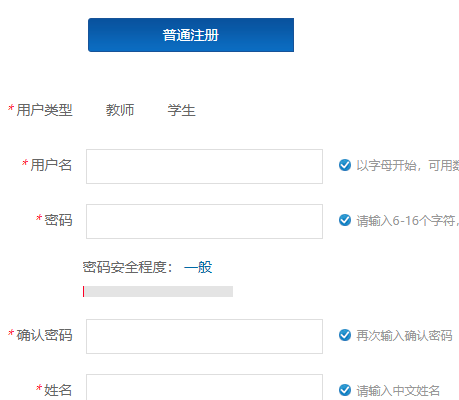Click the red marker on strength bar

83,291
